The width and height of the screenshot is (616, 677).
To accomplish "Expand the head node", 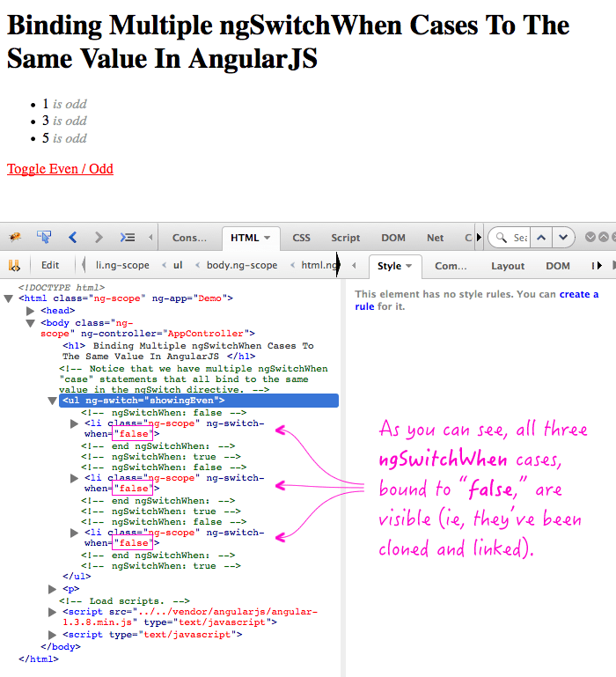I will pyautogui.click(x=30, y=311).
